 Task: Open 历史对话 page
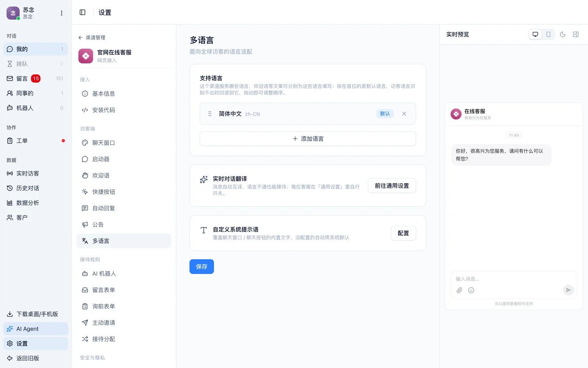coord(36,188)
